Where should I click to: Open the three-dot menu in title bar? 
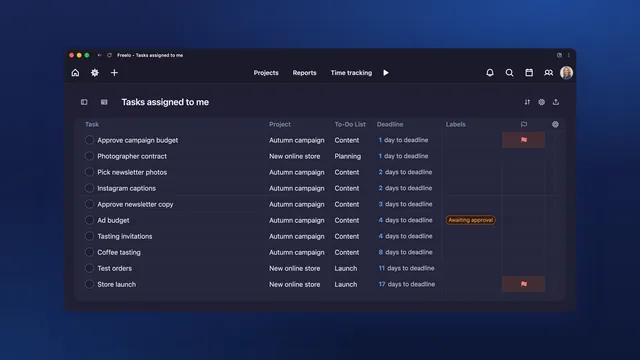[x=569, y=55]
